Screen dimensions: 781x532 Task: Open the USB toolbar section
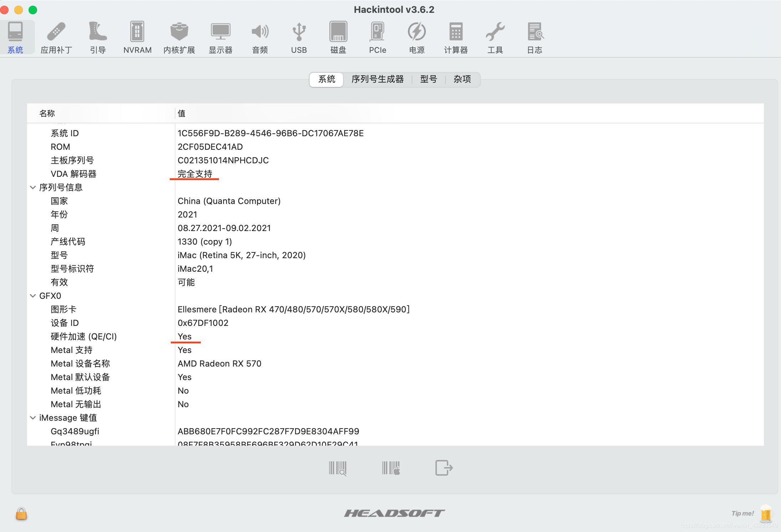(299, 38)
